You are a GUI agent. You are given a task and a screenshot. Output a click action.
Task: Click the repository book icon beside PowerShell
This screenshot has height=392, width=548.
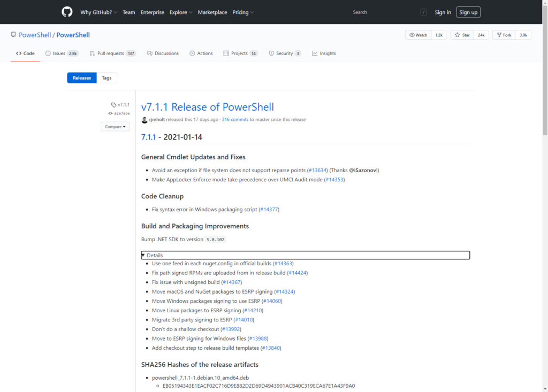(13, 35)
